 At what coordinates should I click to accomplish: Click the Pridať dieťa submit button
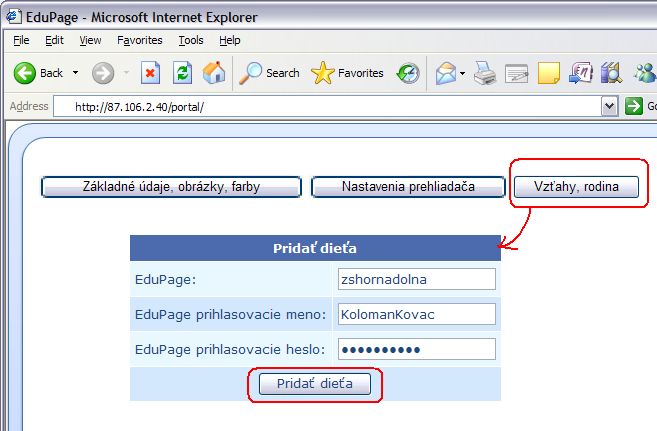coord(315,383)
